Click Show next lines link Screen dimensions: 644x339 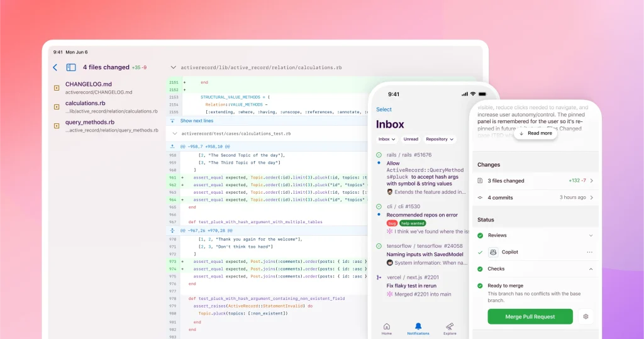pyautogui.click(x=196, y=121)
